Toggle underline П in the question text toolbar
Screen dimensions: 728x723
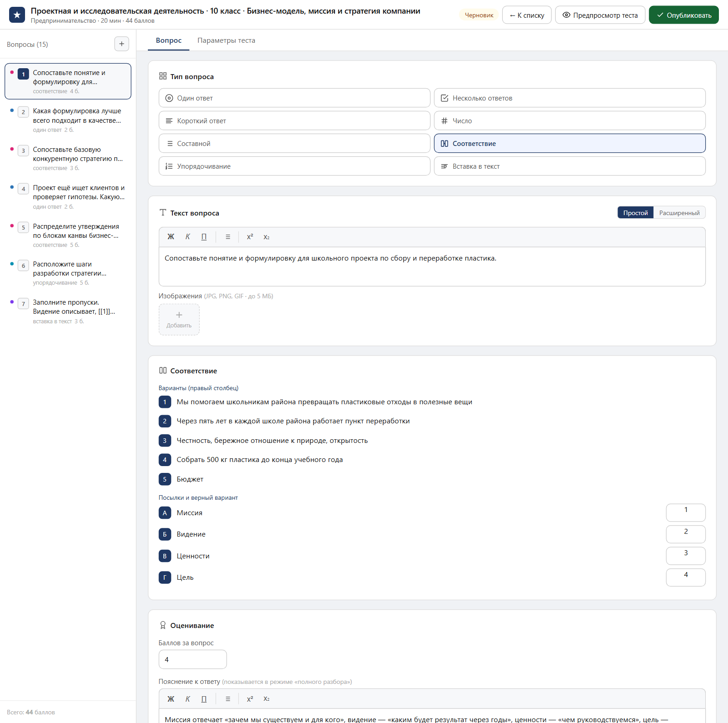(x=204, y=237)
